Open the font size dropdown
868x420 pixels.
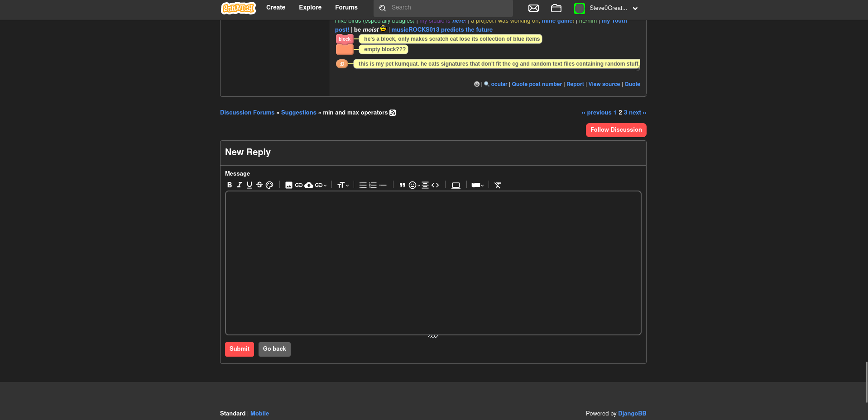(x=343, y=185)
